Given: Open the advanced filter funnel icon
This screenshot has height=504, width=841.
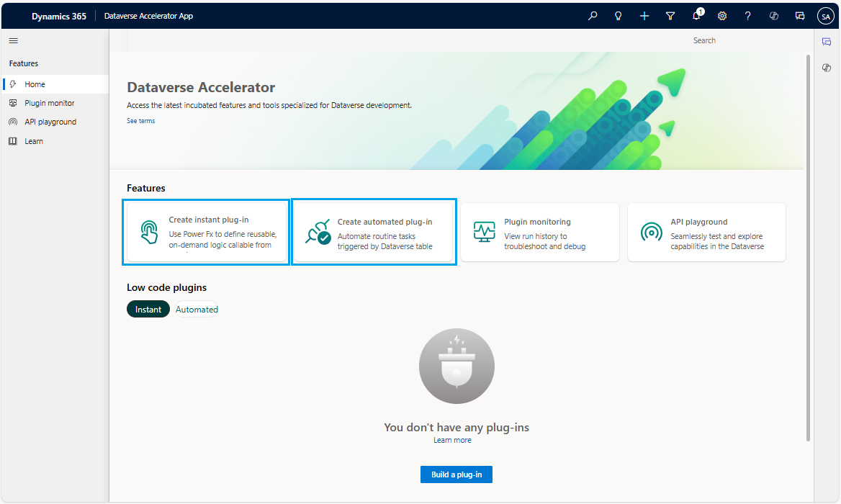Looking at the screenshot, I should click(670, 16).
